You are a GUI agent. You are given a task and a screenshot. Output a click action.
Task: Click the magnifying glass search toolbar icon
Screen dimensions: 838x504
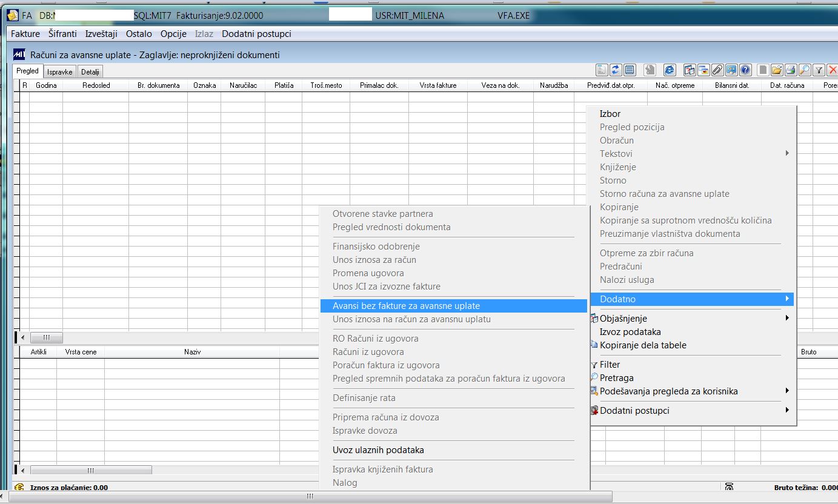[x=805, y=70]
